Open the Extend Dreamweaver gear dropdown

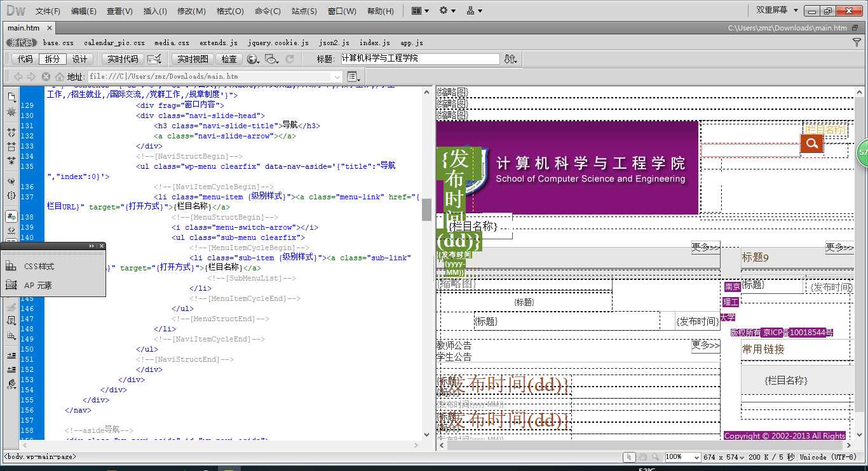(x=447, y=11)
